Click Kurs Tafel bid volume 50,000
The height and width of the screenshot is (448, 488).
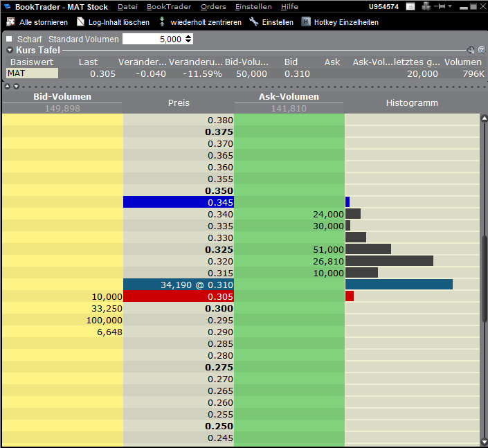pyautogui.click(x=251, y=74)
